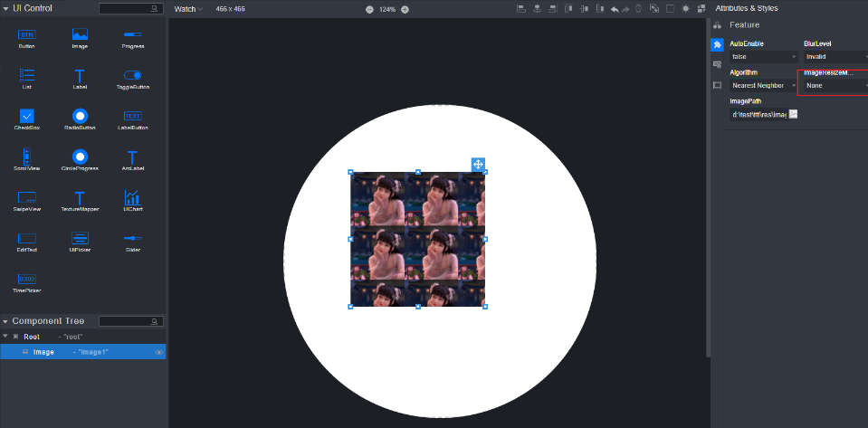Open the AutoEnable dropdown
The height and width of the screenshot is (428, 868).
(762, 56)
